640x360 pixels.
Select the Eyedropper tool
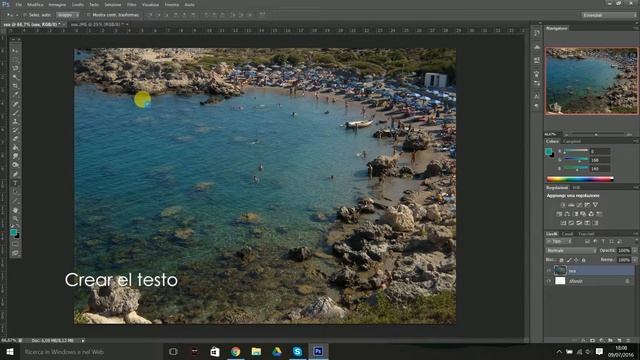[x=15, y=95]
